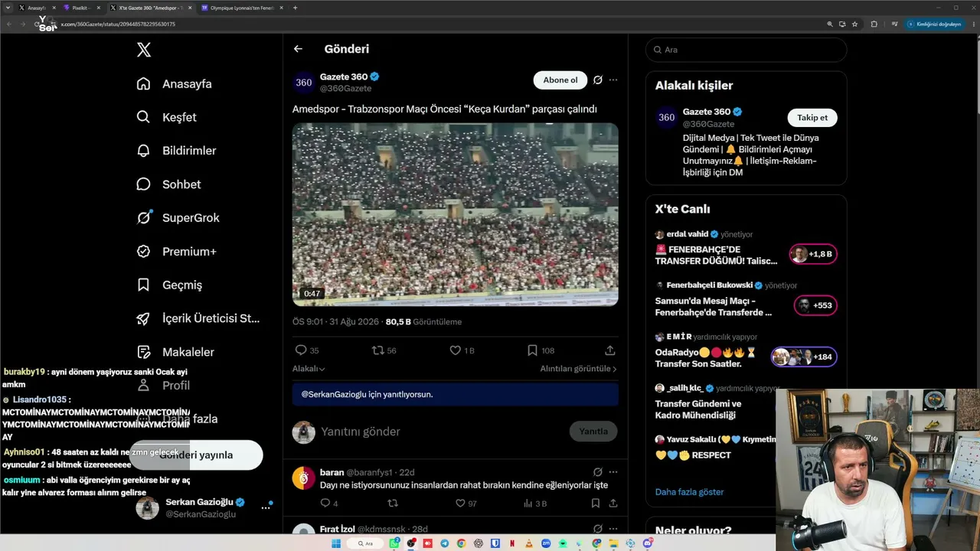Click the zoom magnifier icon in address bar
This screenshot has height=551, width=980.
tap(830, 24)
